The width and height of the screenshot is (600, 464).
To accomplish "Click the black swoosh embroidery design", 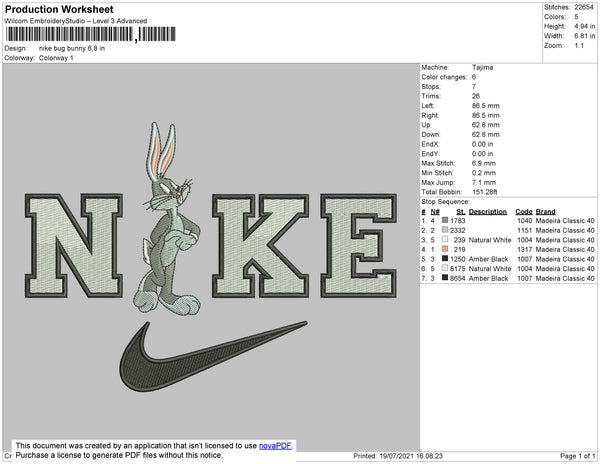I will 213,357.
